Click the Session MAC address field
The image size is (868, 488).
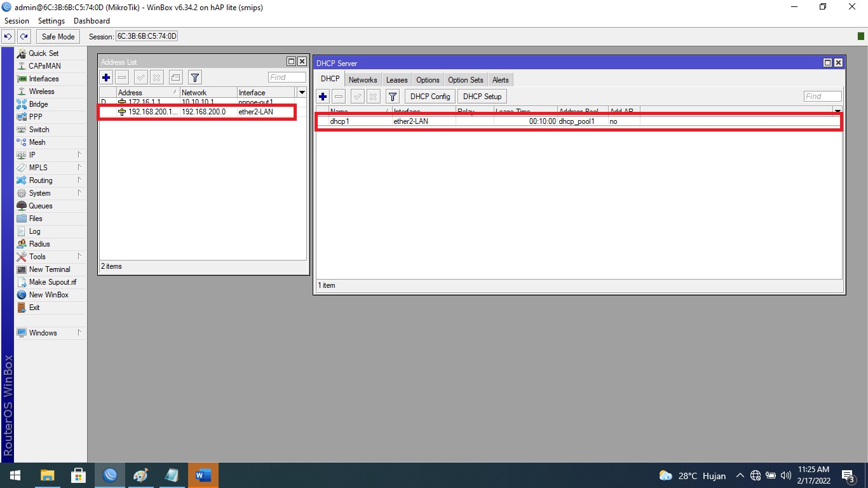[x=147, y=36]
